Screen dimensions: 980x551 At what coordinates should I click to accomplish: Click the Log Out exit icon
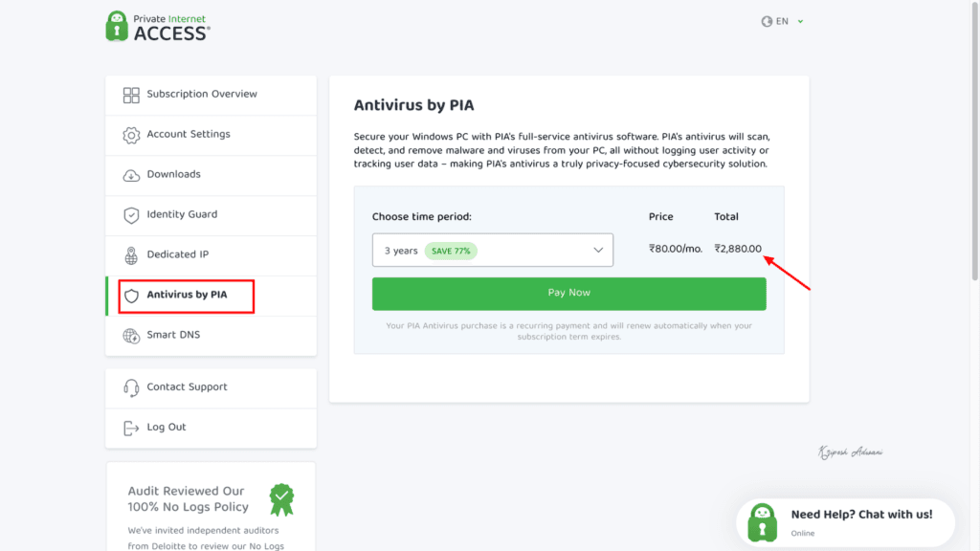coord(131,428)
